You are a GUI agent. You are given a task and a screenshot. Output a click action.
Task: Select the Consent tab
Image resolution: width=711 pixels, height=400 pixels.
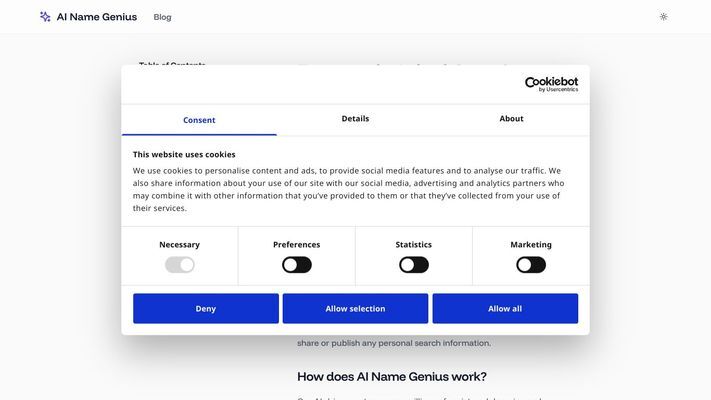coord(199,120)
